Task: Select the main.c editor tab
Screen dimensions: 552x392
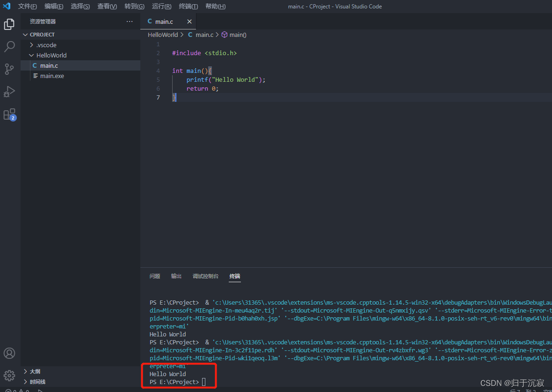Action: (168, 21)
